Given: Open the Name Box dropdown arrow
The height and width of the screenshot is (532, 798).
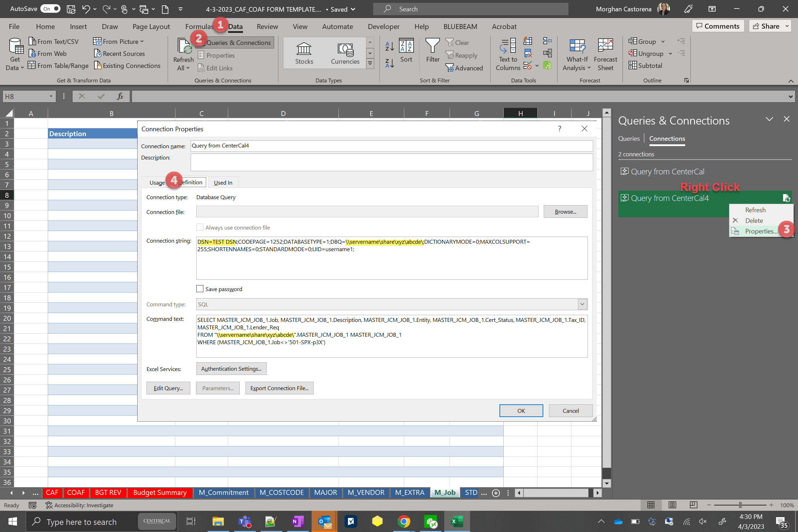Looking at the screenshot, I should pos(51,96).
